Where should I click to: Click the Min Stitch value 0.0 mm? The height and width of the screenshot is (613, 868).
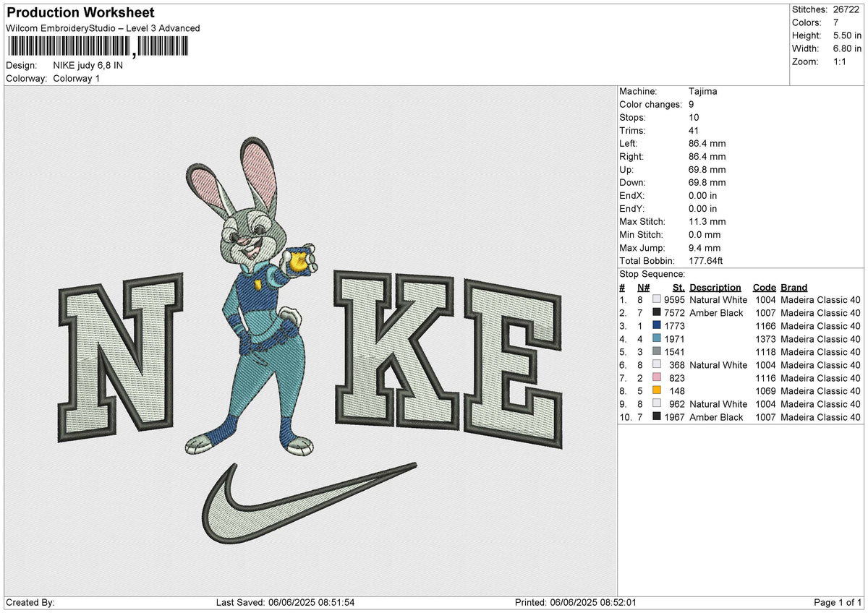[x=705, y=235]
